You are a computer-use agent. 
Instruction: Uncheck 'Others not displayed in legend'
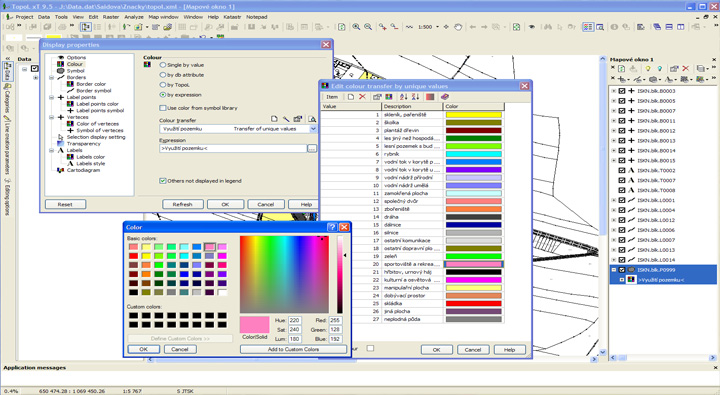coord(163,181)
